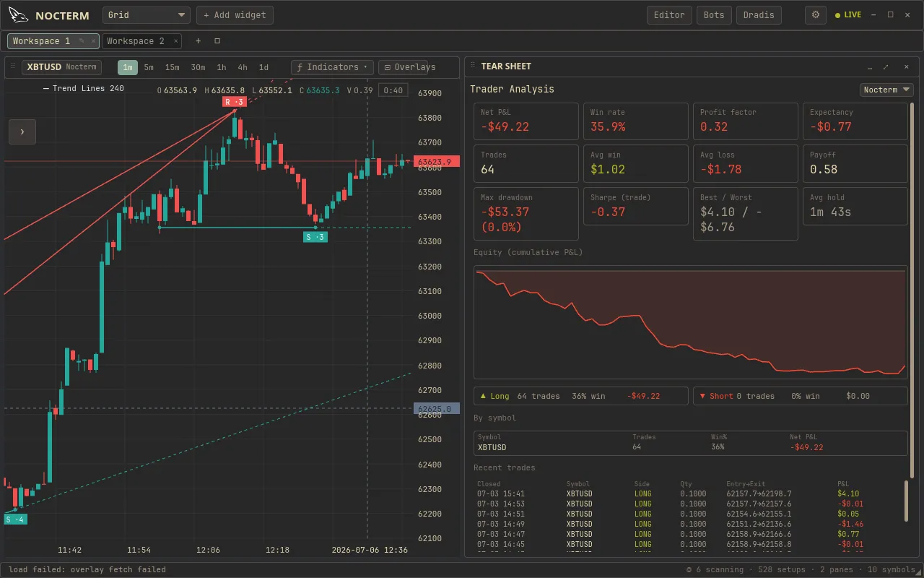Click the square layout icon beside the plus
The height and width of the screenshot is (578, 924).
[217, 41]
